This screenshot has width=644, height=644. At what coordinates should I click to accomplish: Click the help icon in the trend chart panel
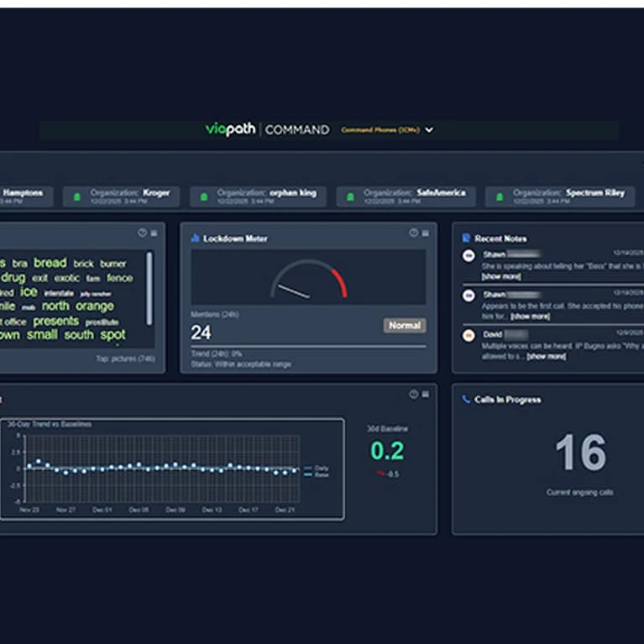(413, 394)
